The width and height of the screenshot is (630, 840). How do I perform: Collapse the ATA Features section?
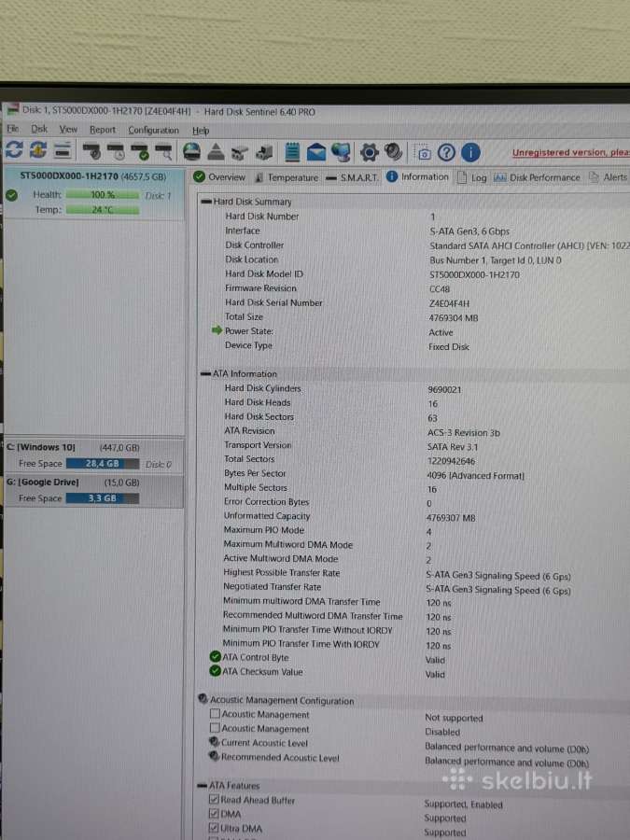click(202, 785)
